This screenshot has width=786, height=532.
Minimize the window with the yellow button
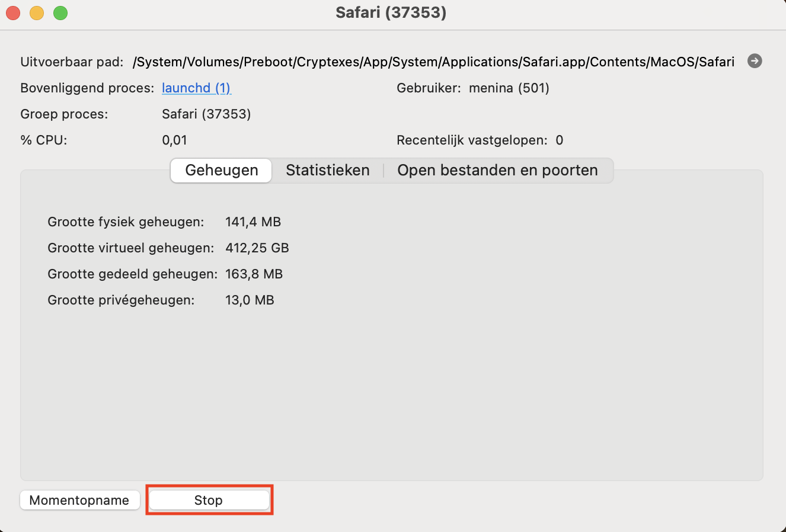[37, 12]
